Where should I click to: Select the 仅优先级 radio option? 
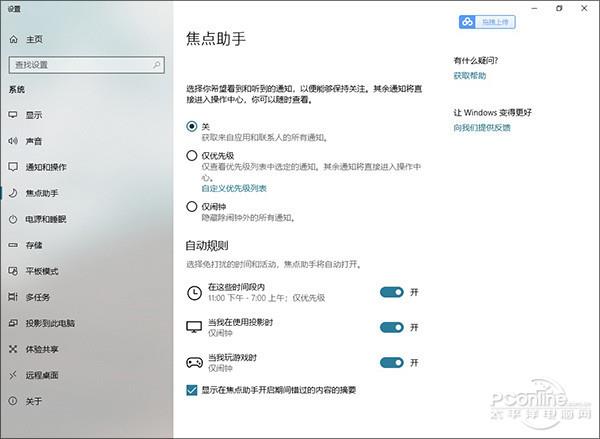[192, 155]
